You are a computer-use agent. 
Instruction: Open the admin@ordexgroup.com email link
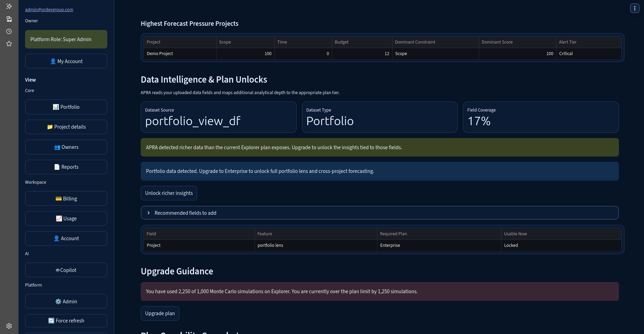point(49,9)
